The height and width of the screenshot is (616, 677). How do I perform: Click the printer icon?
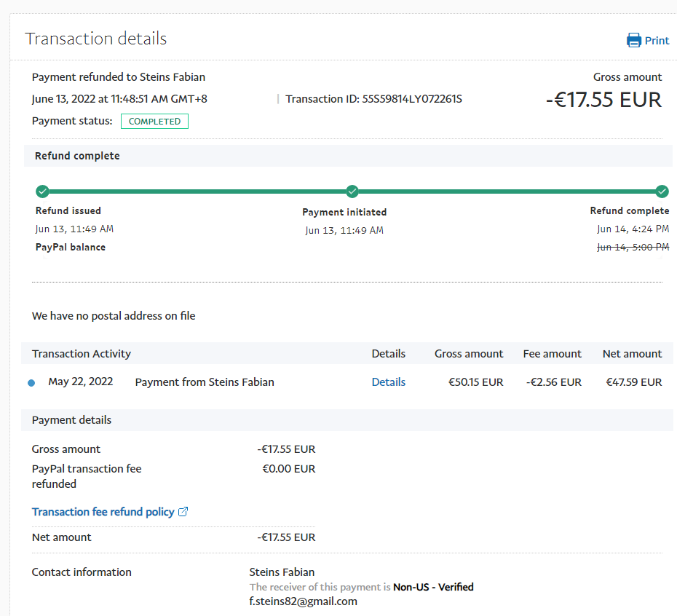(634, 40)
